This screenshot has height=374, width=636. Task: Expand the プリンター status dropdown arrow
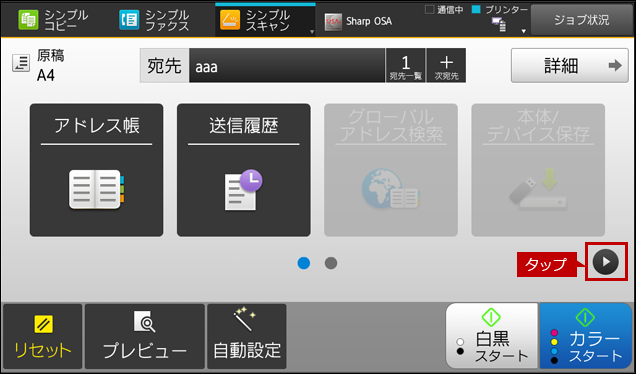click(x=524, y=31)
